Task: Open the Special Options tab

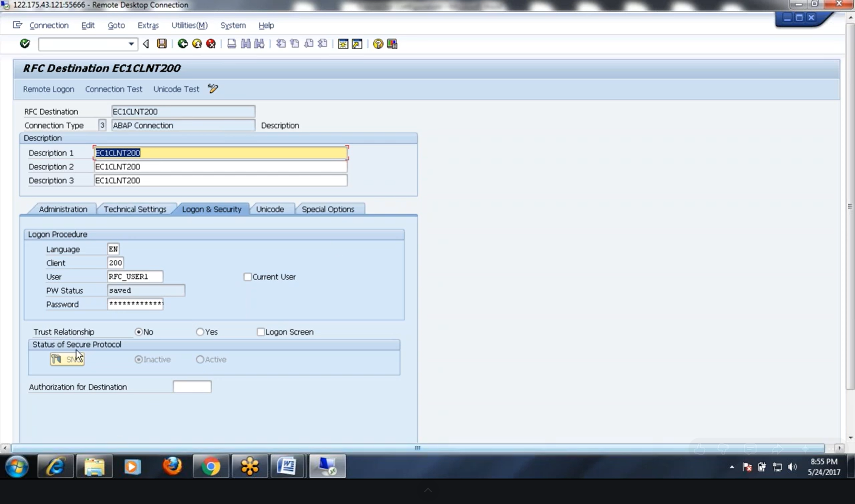Action: pyautogui.click(x=328, y=209)
